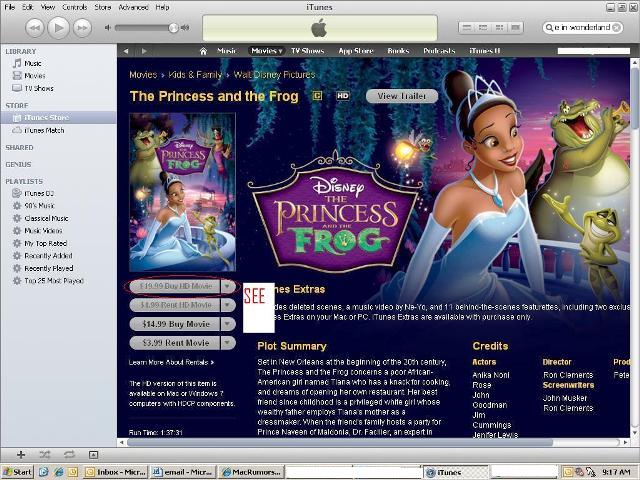Click the Kids & Family breadcrumb link
The height and width of the screenshot is (480, 640).
point(195,75)
